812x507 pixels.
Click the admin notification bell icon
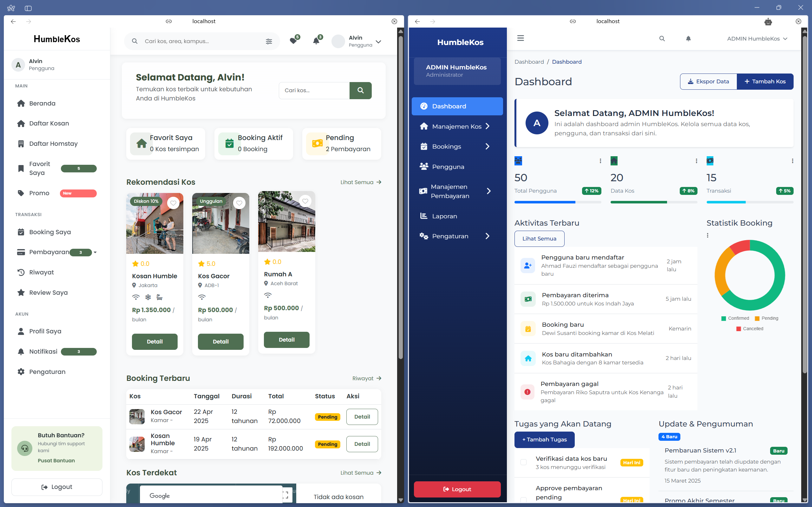coord(688,39)
